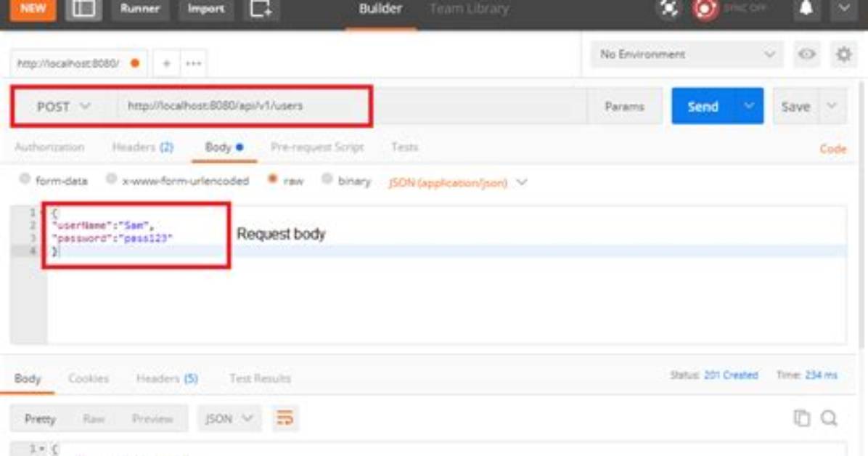
Task: Switch to the Builder tab
Action: [x=380, y=9]
